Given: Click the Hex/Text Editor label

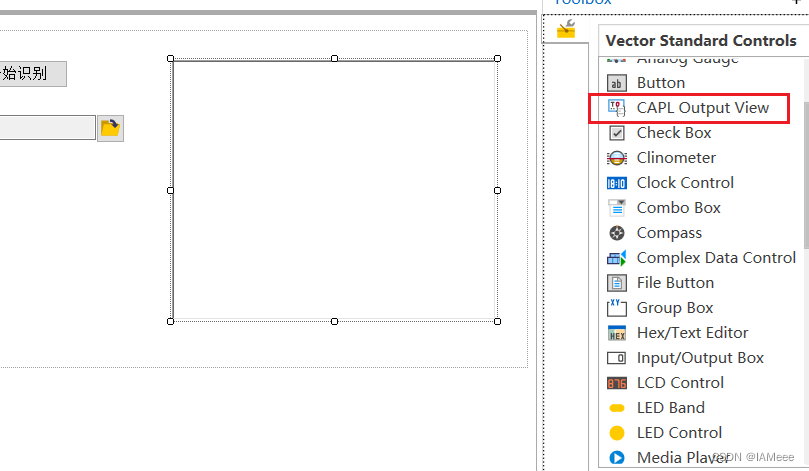Looking at the screenshot, I should click(692, 333).
